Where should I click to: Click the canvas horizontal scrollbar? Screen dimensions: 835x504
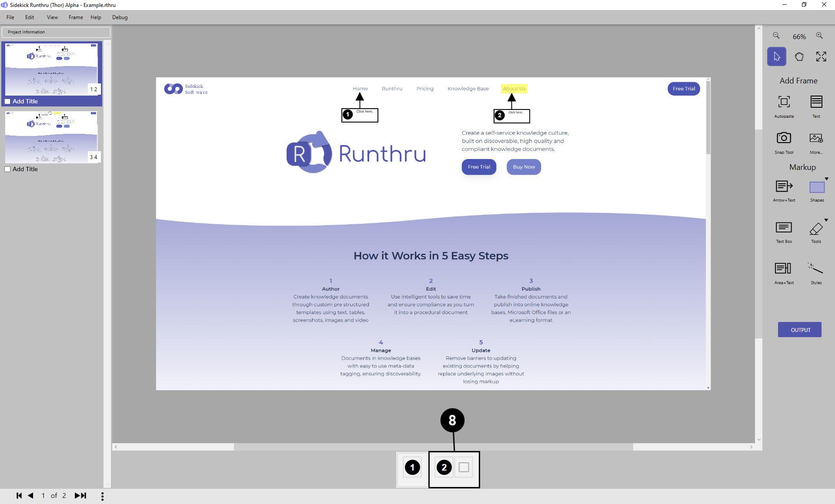pyautogui.click(x=433, y=447)
